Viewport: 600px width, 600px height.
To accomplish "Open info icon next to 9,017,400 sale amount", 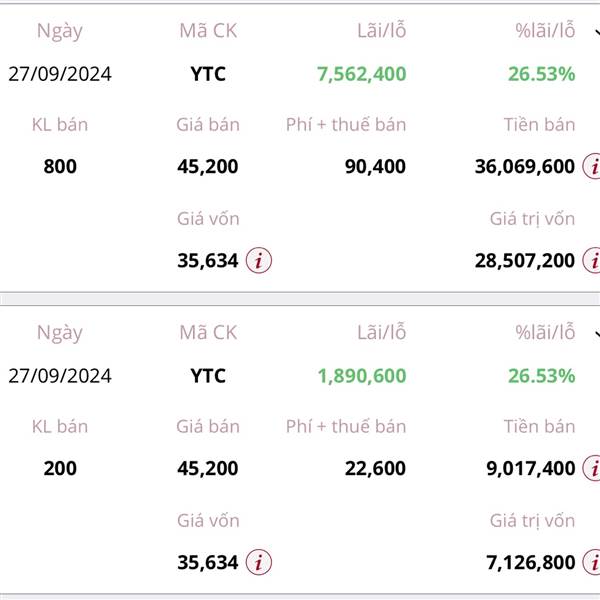I will 594,468.
